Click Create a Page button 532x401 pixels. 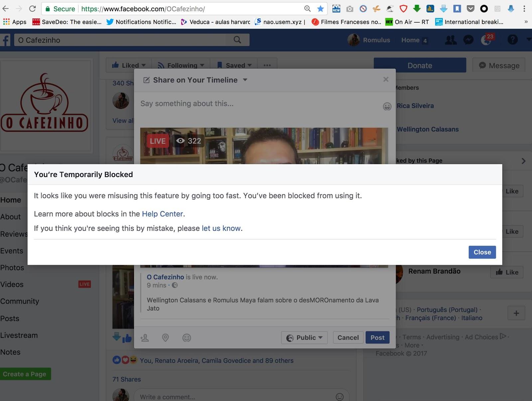(x=25, y=374)
